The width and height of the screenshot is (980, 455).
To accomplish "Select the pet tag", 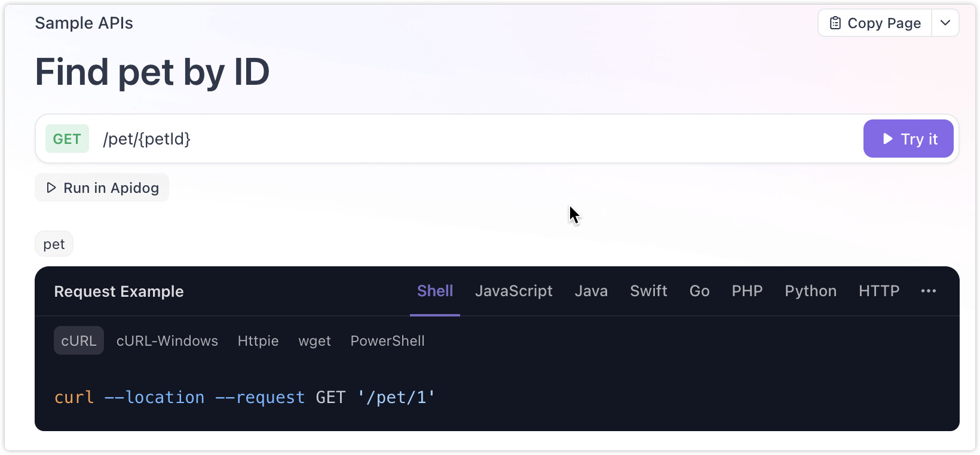I will [54, 244].
